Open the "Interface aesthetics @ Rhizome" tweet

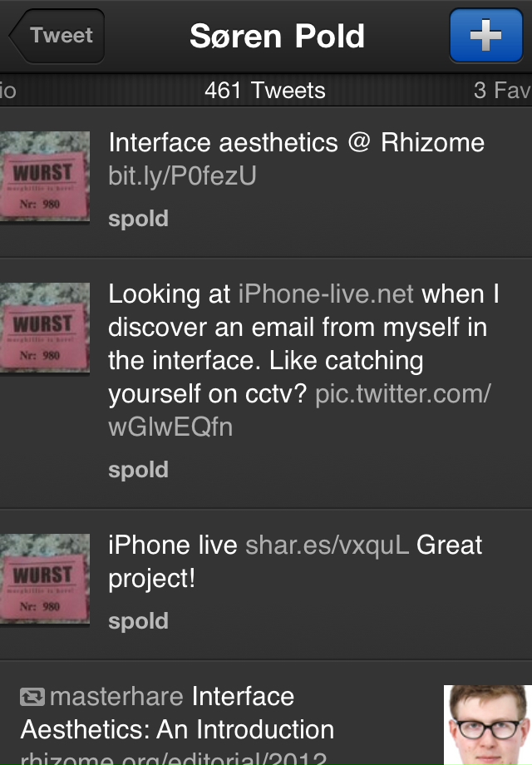coord(296,143)
